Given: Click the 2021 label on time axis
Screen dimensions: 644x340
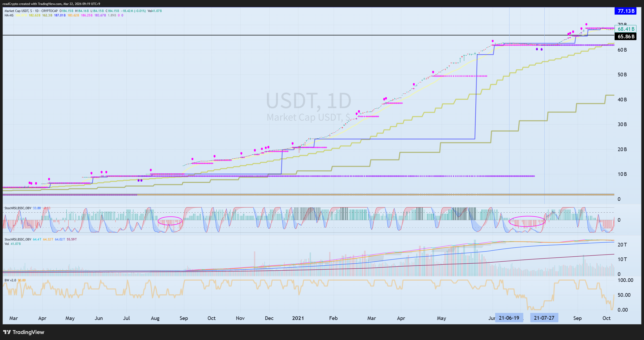Looking at the screenshot, I should click(x=298, y=318).
